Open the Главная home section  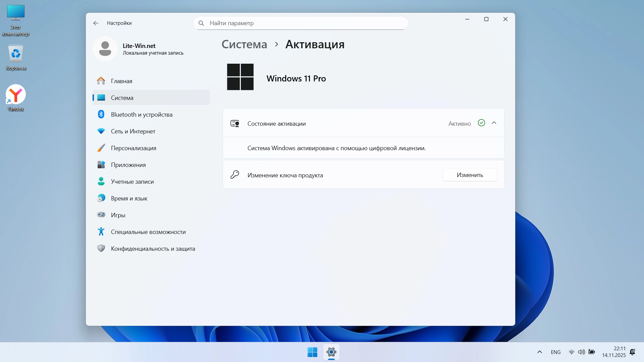pos(121,81)
